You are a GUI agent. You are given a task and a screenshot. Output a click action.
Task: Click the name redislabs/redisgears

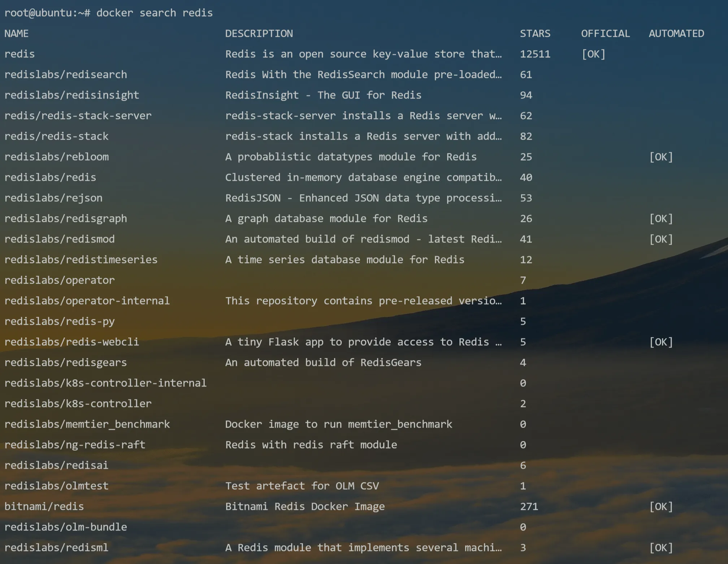(66, 363)
